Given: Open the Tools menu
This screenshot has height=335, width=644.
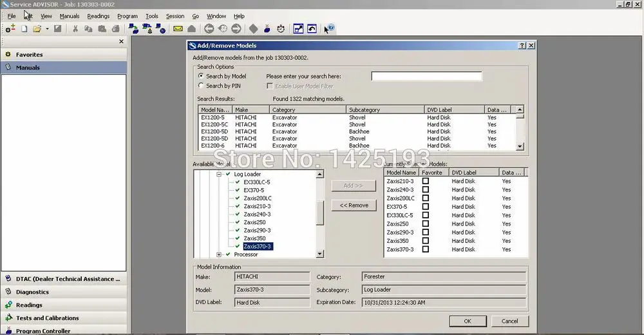Looking at the screenshot, I should pyautogui.click(x=151, y=15).
